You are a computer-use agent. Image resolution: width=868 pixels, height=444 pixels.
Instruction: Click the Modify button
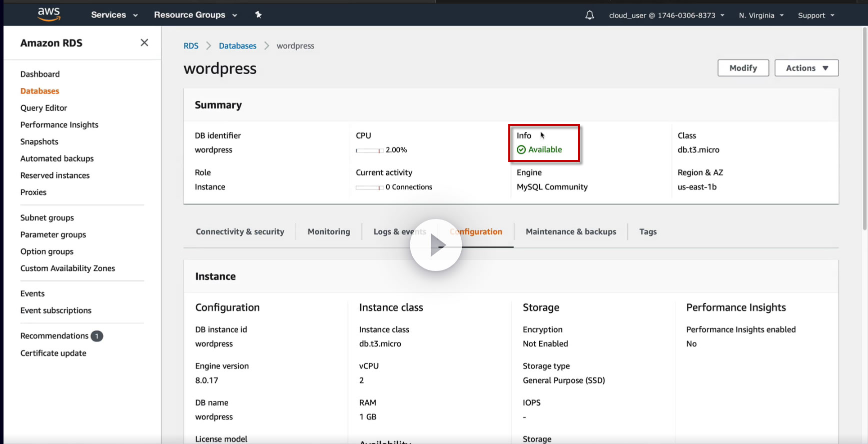click(x=743, y=68)
